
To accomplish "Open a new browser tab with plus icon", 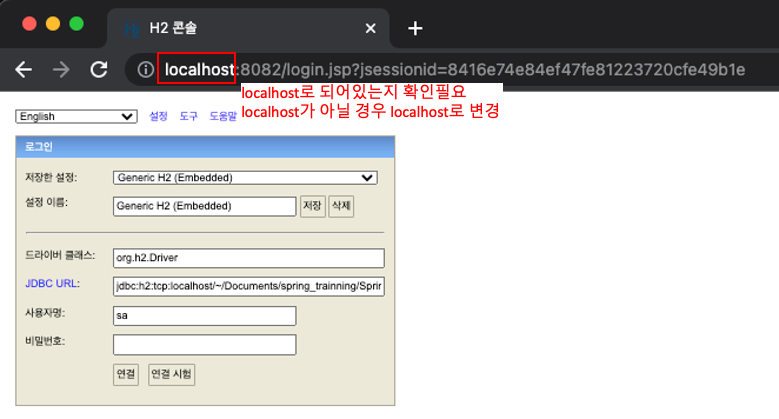I will point(415,28).
